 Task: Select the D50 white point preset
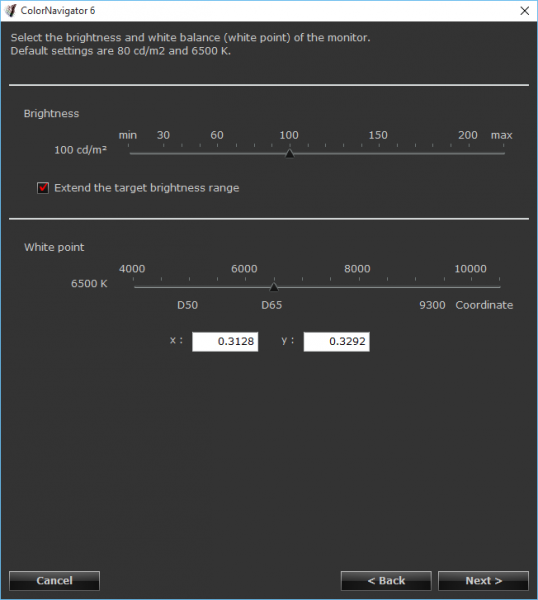187,305
